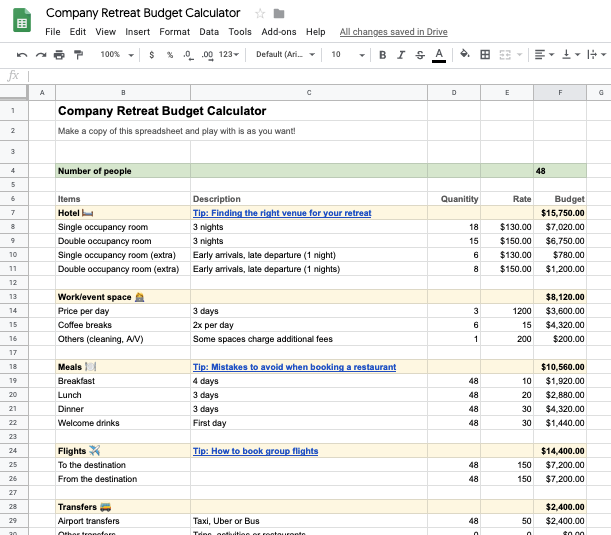The image size is (611, 535).
Task: Toggle bold formatting
Action: 383,55
